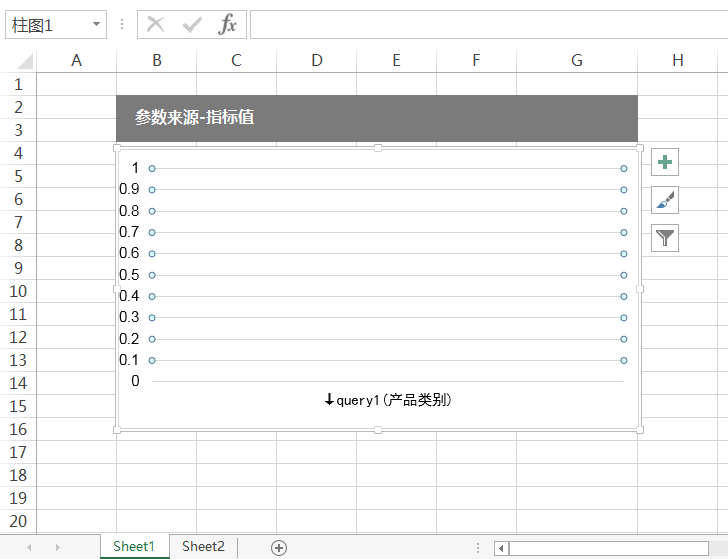Click into the formula bar input
This screenshot has width=728, height=559.
tap(489, 25)
